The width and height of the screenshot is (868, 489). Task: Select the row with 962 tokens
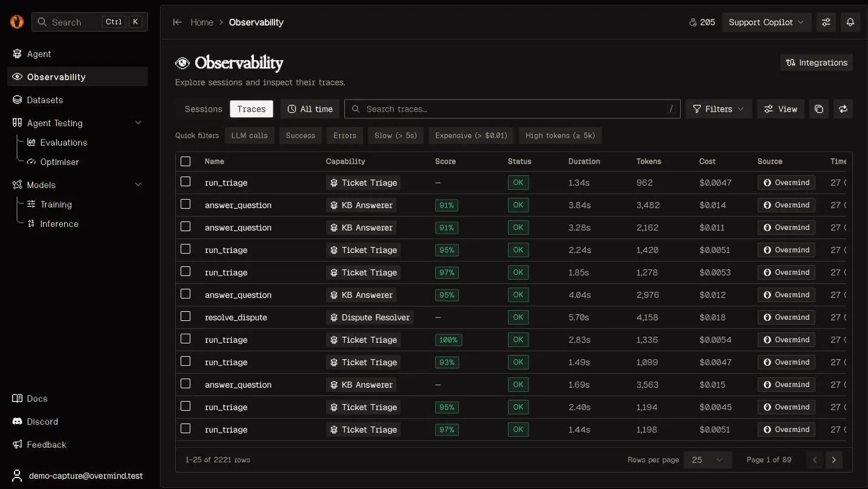tap(185, 181)
